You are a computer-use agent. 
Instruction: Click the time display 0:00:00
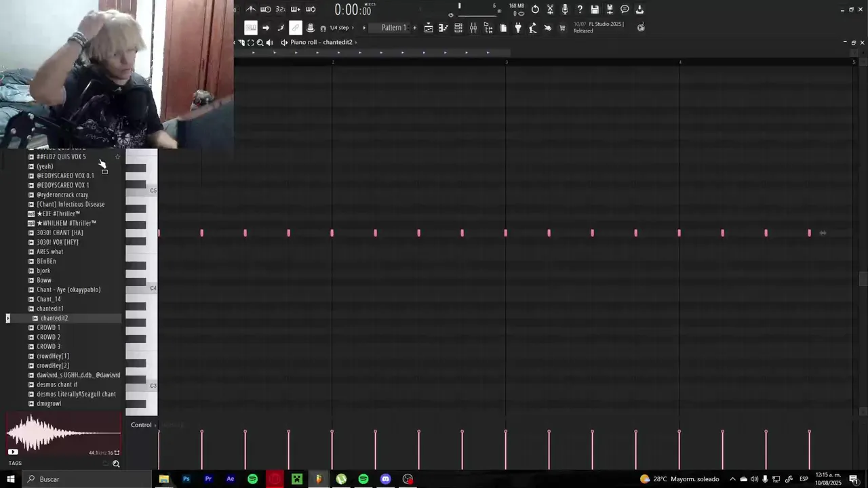[353, 9]
